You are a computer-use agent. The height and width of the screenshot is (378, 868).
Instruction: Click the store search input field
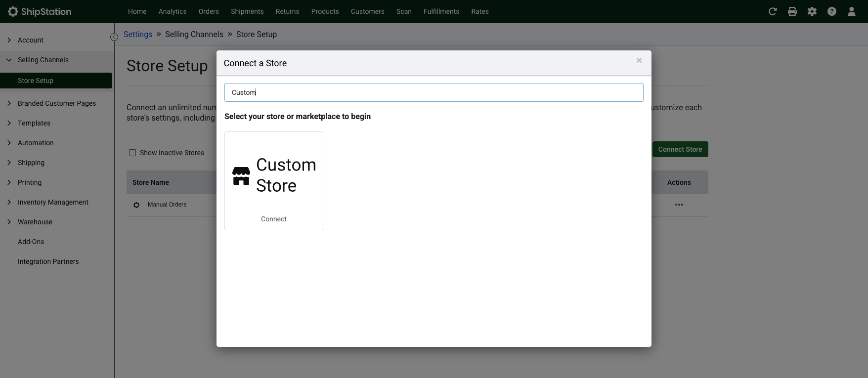(434, 92)
